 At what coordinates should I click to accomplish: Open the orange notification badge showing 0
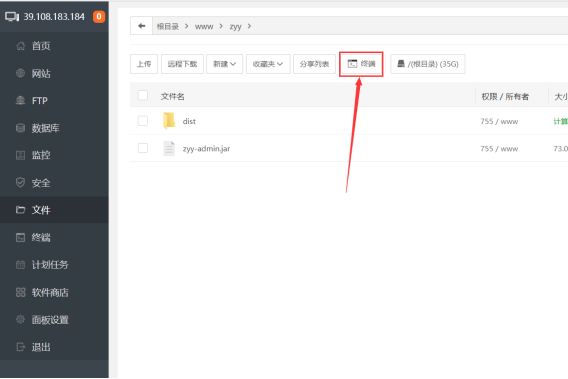click(99, 17)
